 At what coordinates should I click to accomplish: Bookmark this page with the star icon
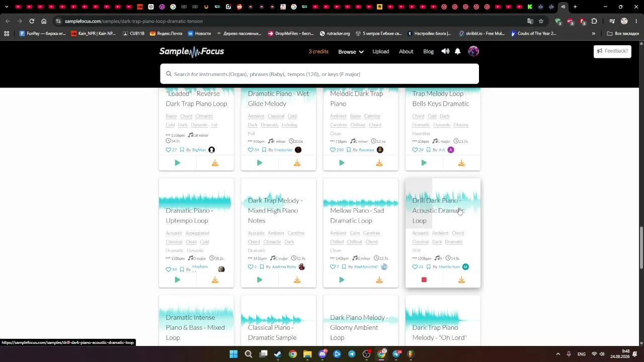tap(541, 21)
